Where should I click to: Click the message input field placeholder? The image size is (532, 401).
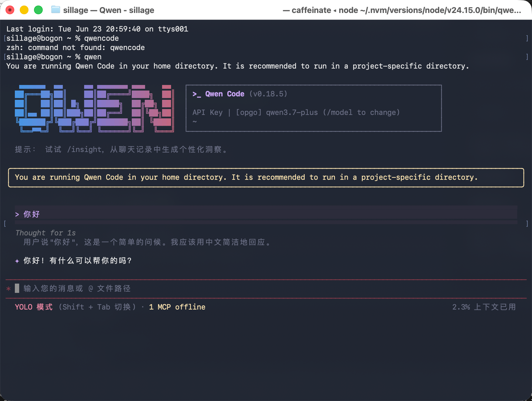click(77, 289)
